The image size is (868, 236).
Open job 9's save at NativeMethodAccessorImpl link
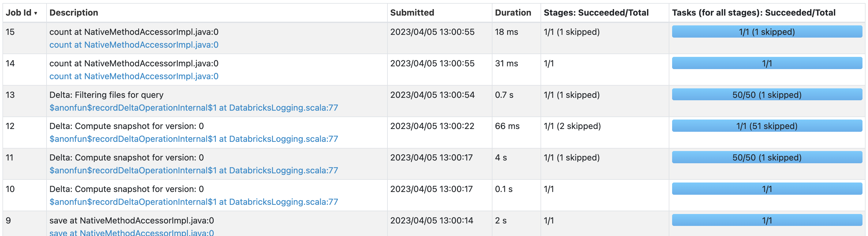click(131, 233)
